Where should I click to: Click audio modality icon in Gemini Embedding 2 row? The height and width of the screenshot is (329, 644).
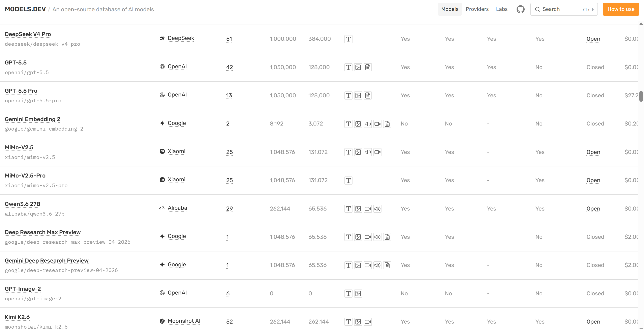pyautogui.click(x=368, y=124)
